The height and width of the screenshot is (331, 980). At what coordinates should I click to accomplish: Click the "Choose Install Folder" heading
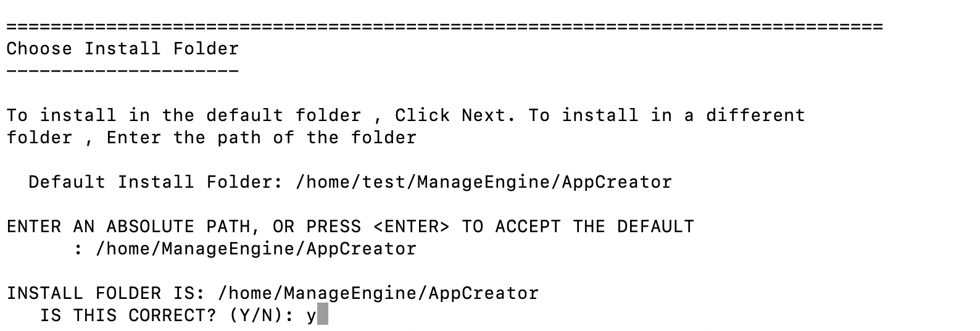coord(122,49)
